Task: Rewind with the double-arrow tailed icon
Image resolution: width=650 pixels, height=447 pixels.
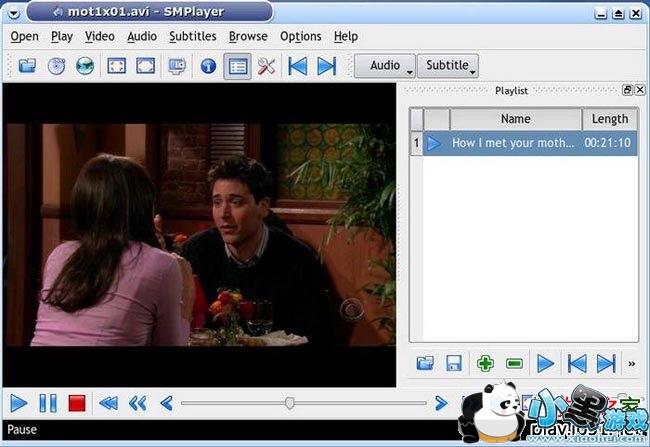Action: point(109,403)
